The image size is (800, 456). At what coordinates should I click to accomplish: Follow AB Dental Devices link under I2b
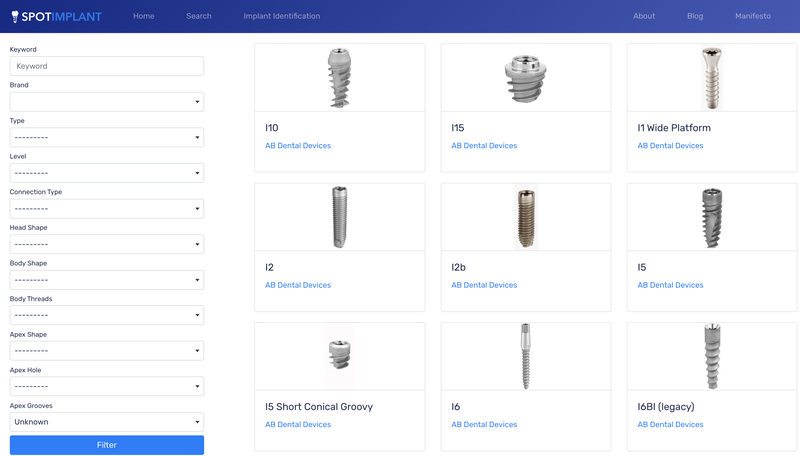pos(484,285)
